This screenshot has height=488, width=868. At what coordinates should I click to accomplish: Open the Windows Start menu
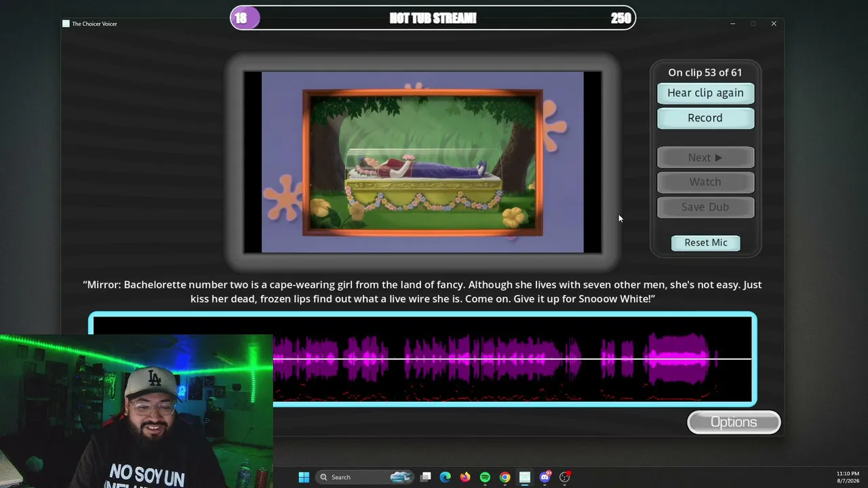tap(304, 477)
